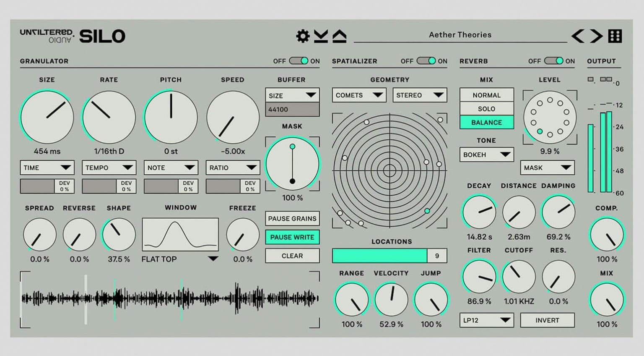Click the save preset down-arrow icon
This screenshot has height=356, width=644.
321,36
